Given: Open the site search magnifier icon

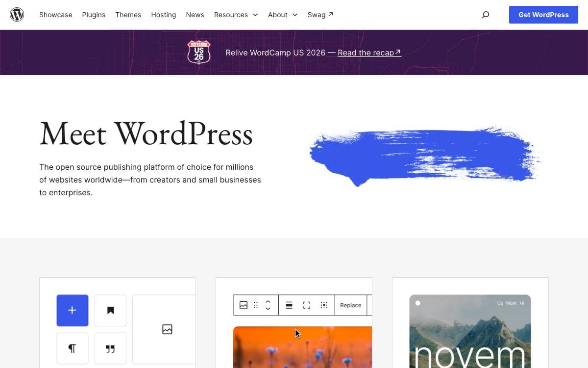Looking at the screenshot, I should tap(486, 15).
